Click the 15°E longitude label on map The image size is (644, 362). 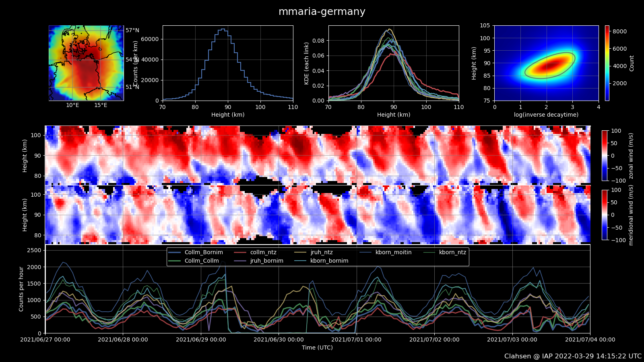pyautogui.click(x=101, y=105)
